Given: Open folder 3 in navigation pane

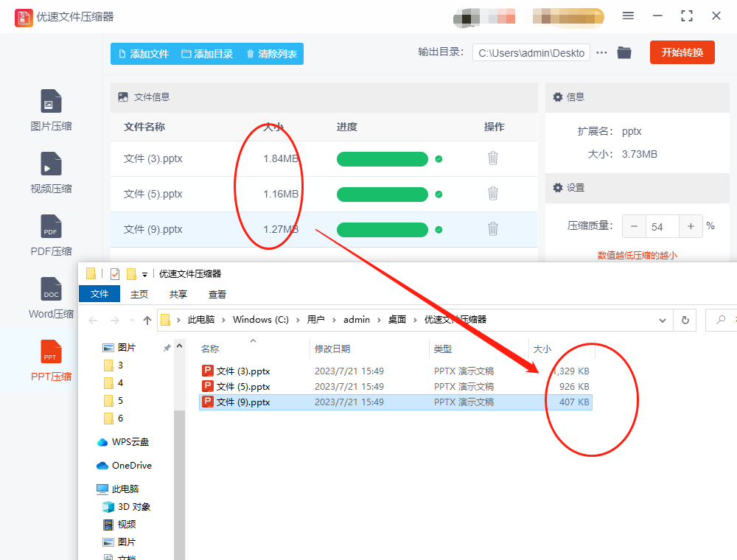Looking at the screenshot, I should [113, 365].
